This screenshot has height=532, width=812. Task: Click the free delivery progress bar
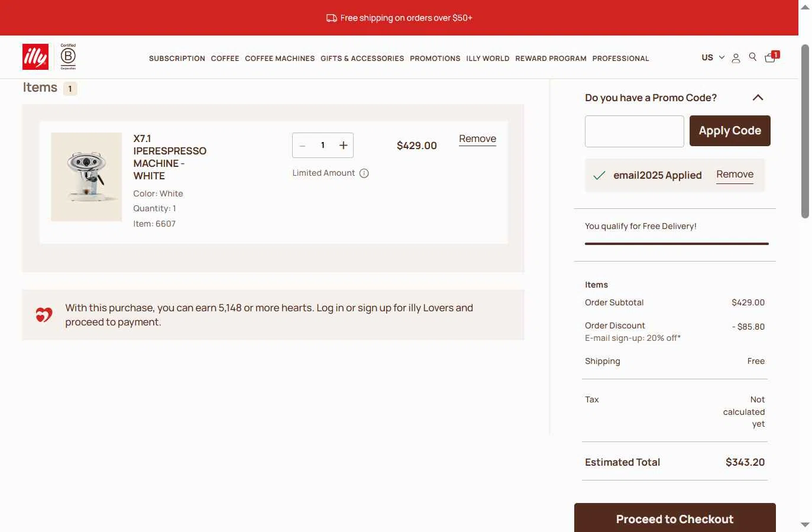click(x=677, y=243)
